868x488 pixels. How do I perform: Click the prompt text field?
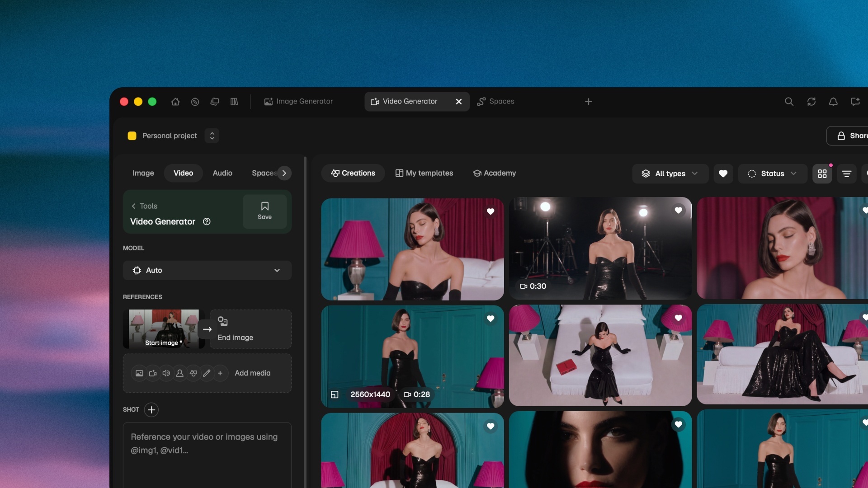[x=207, y=455]
